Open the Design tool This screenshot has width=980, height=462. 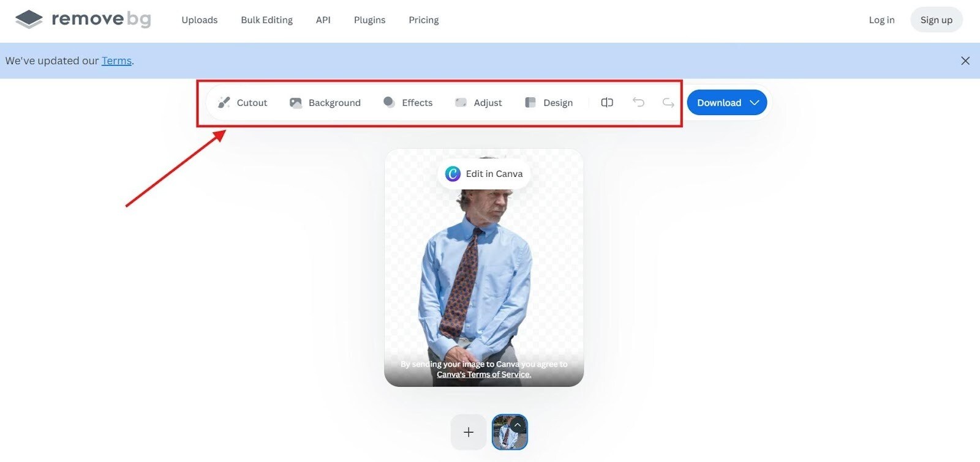(549, 103)
